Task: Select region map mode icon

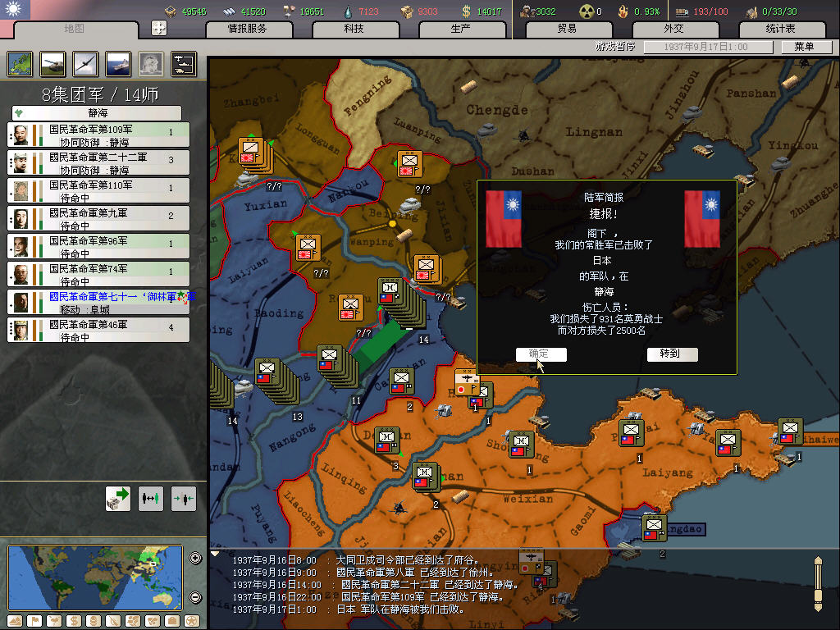Action: click(133, 621)
